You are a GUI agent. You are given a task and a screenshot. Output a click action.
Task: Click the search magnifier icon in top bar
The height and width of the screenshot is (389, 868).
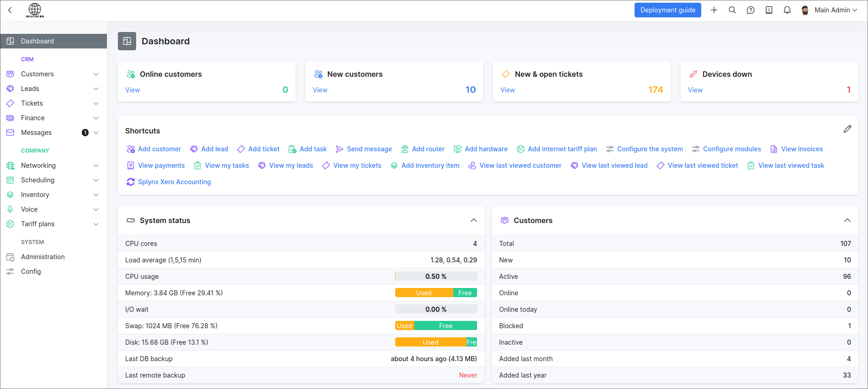[x=732, y=10]
